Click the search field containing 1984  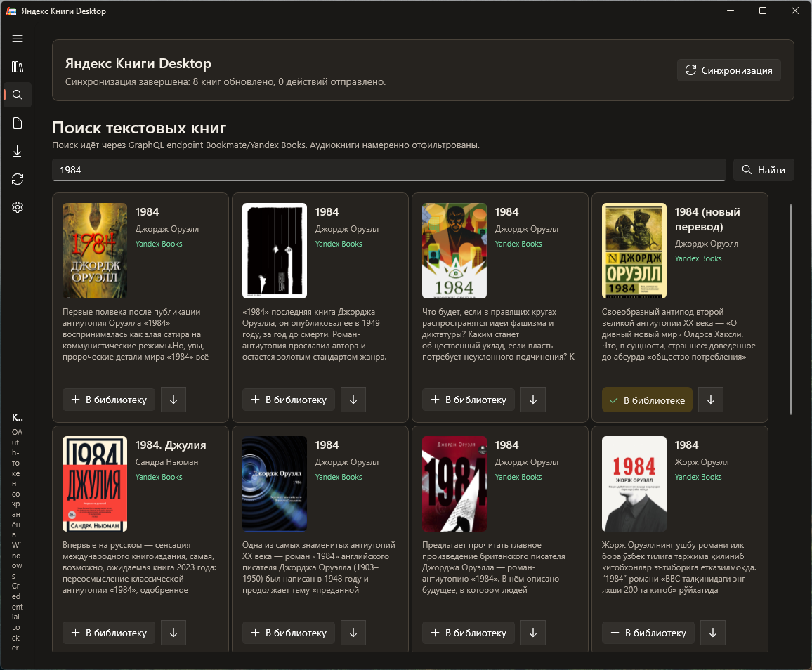click(x=389, y=170)
